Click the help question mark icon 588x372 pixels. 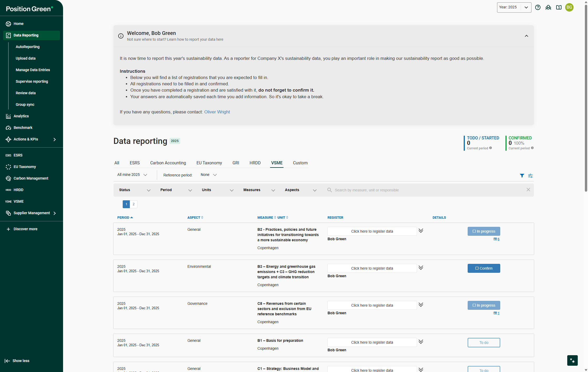point(538,7)
